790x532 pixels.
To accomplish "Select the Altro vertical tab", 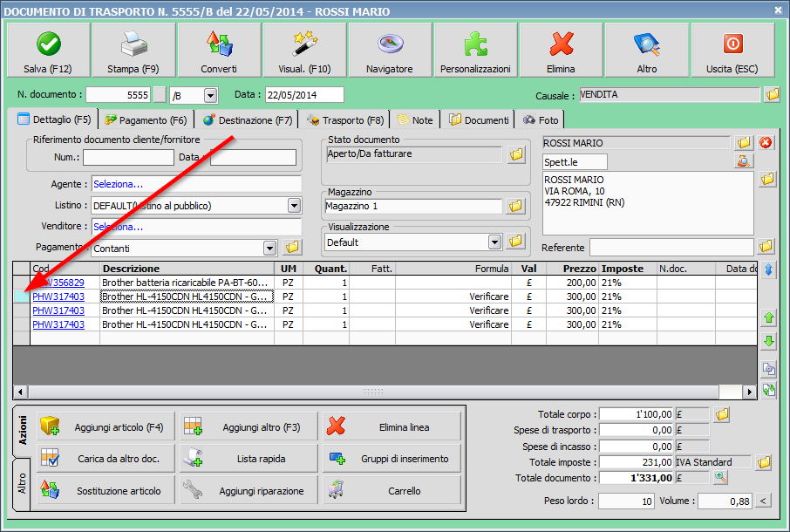I will coord(22,483).
